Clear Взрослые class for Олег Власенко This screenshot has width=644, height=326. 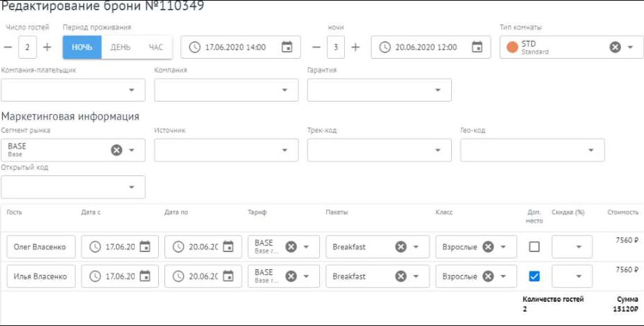488,247
